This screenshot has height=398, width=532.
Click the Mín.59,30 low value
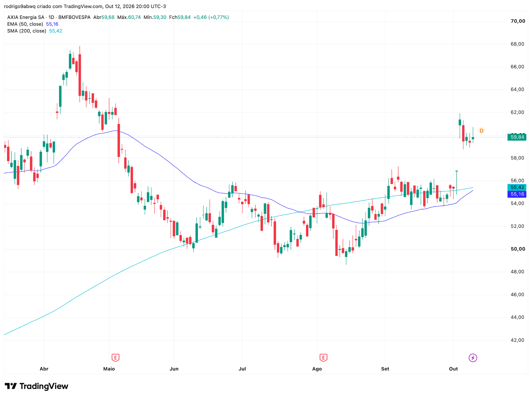tap(155, 17)
